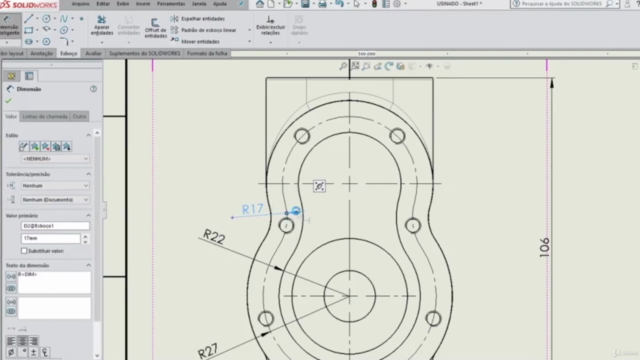
Task: Click the Load style icon
Action: pos(67,147)
